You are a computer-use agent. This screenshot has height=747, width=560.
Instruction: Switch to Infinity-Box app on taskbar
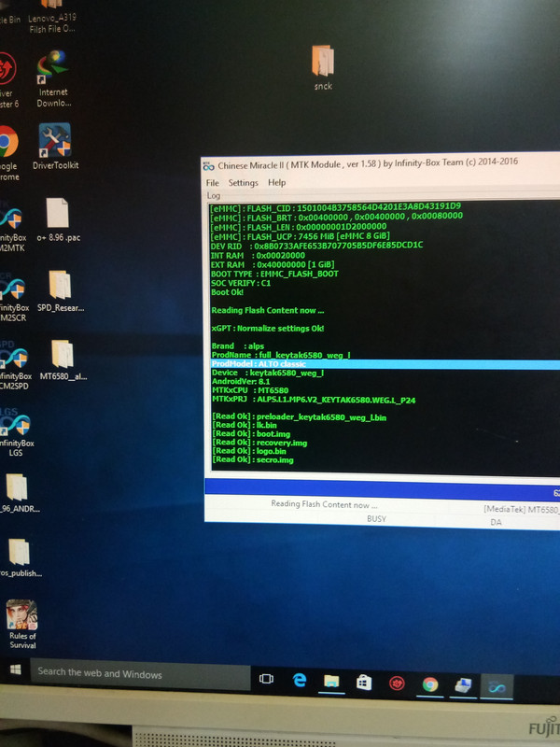point(497,687)
